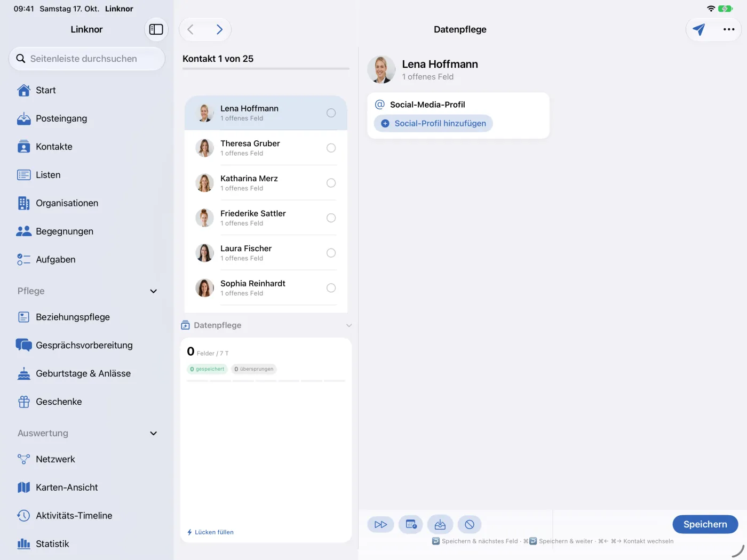This screenshot has height=560, width=747.
Task: Open Organisationen building icon
Action: tap(24, 203)
